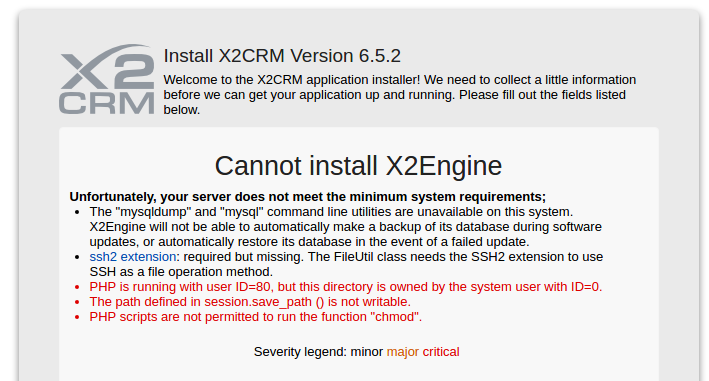Click the ssh2 required but missing message
Screen dimensions: 709x381
click(346, 264)
